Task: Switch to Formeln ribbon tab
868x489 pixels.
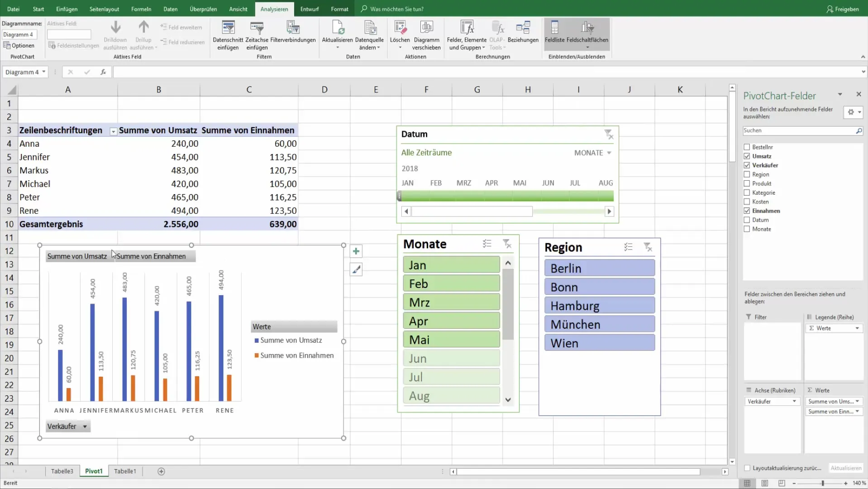Action: pyautogui.click(x=141, y=9)
